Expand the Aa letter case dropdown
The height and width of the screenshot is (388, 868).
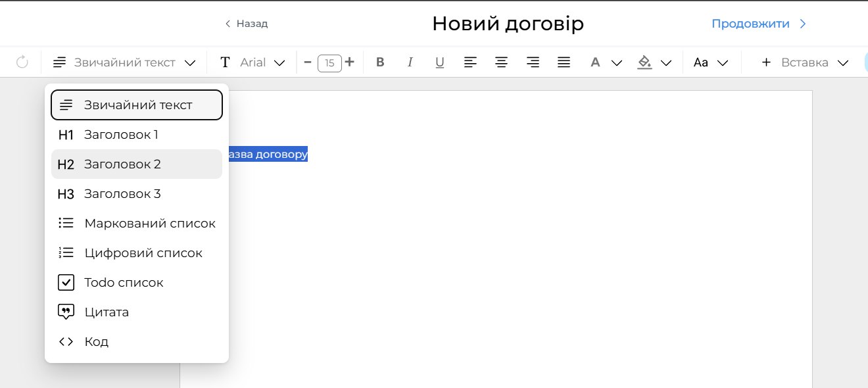pos(711,62)
